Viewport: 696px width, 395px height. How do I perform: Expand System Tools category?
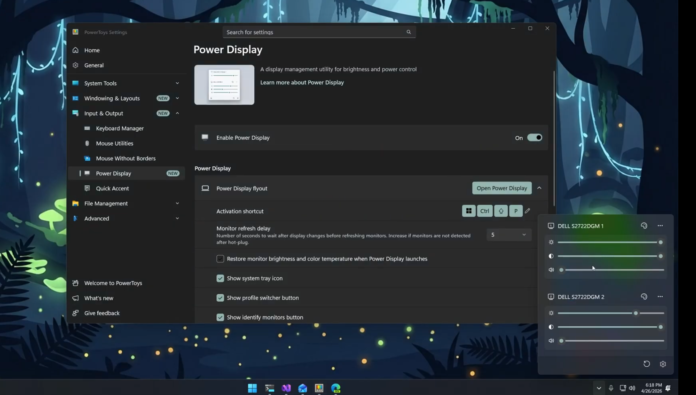(127, 83)
